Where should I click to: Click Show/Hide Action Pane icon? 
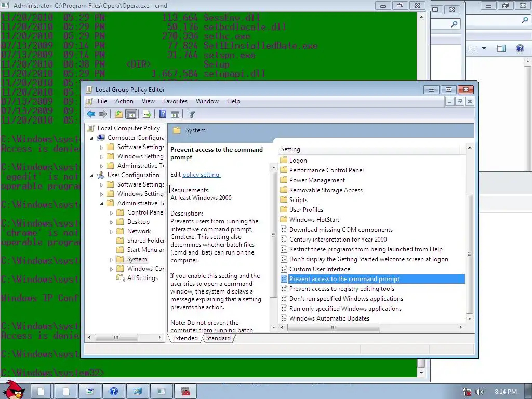pos(175,114)
